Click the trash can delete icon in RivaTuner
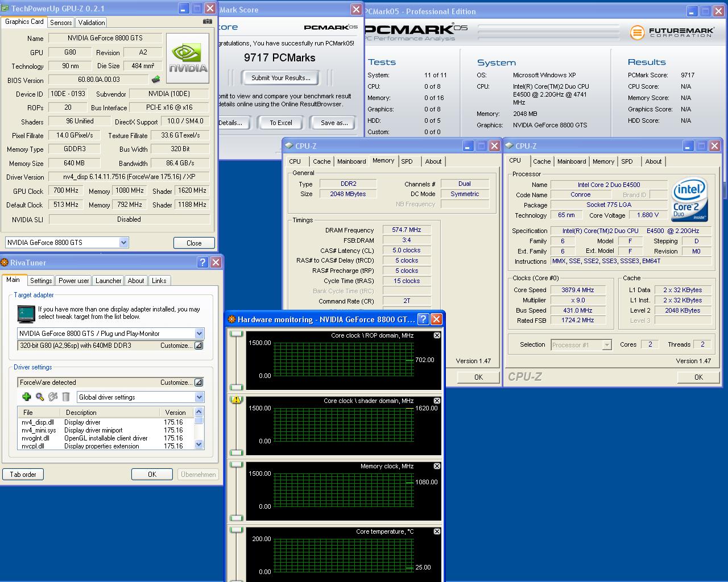The height and width of the screenshot is (582, 728). [x=66, y=397]
